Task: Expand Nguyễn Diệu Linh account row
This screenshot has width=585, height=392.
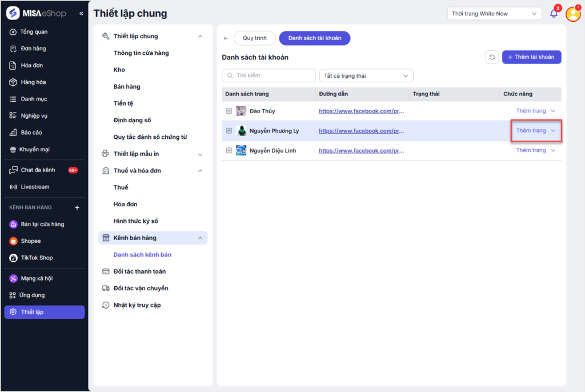Action: click(x=229, y=150)
